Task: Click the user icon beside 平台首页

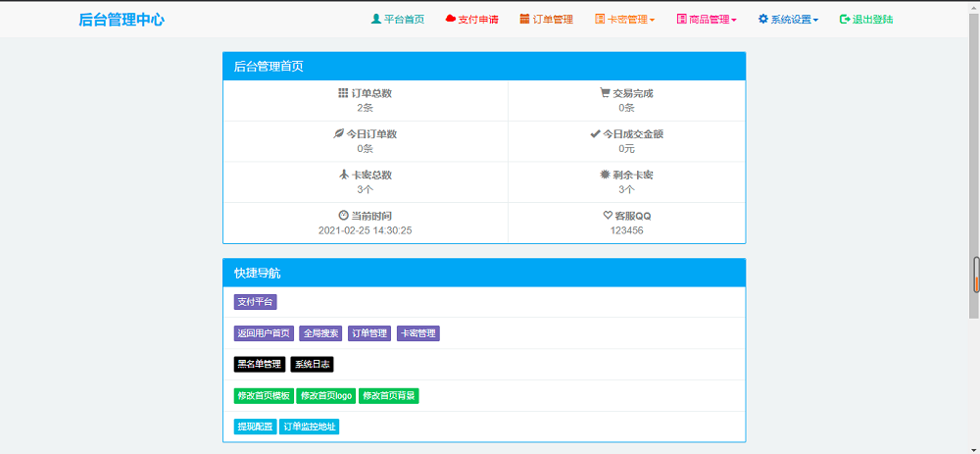Action: pos(376,19)
